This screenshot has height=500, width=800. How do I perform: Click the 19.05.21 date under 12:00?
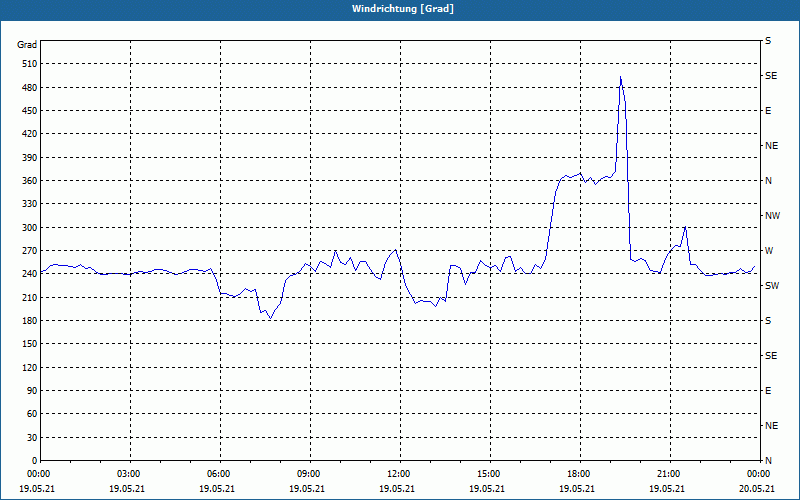click(397, 489)
